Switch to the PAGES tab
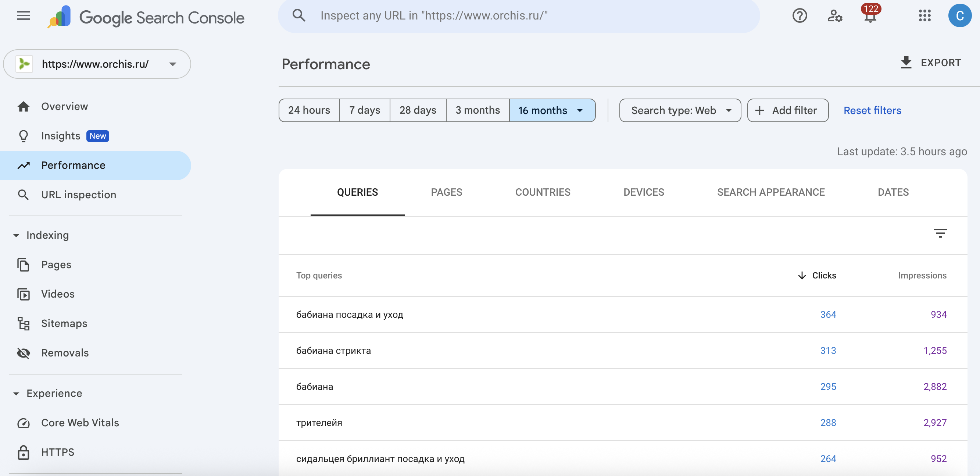 (x=446, y=192)
